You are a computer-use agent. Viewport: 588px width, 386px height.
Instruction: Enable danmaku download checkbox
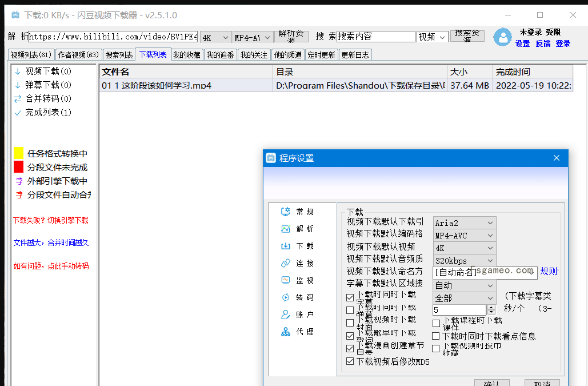click(350, 310)
